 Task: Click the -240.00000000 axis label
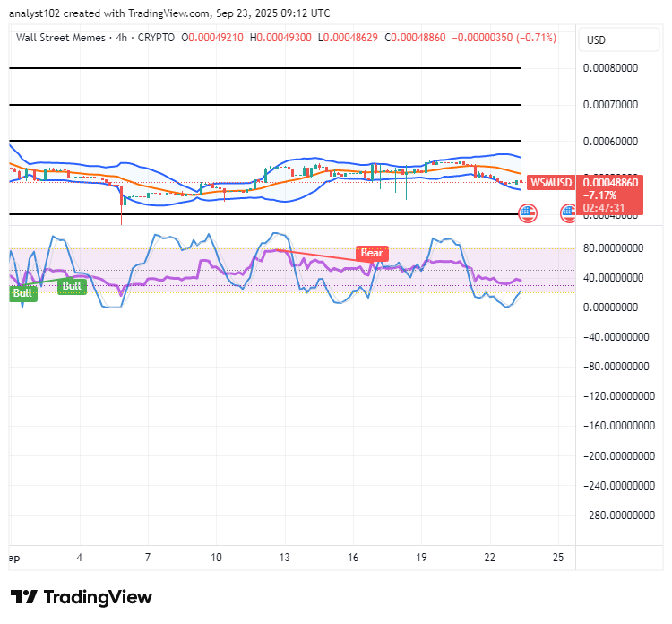[619, 485]
